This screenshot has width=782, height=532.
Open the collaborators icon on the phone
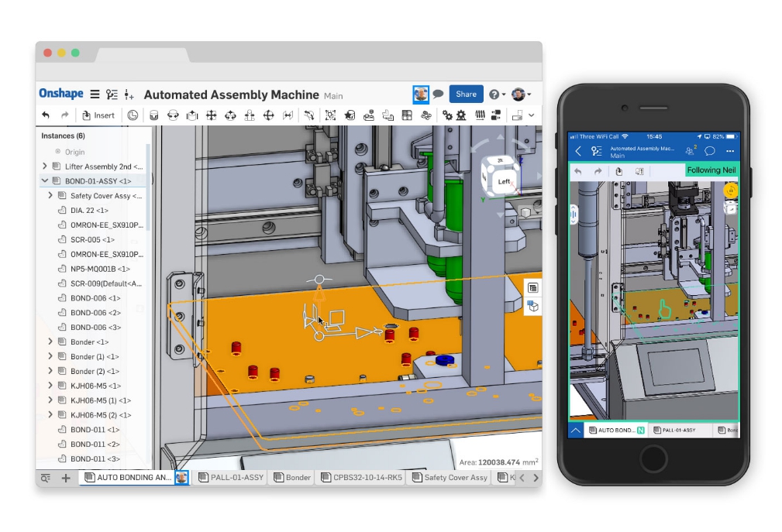pos(691,150)
